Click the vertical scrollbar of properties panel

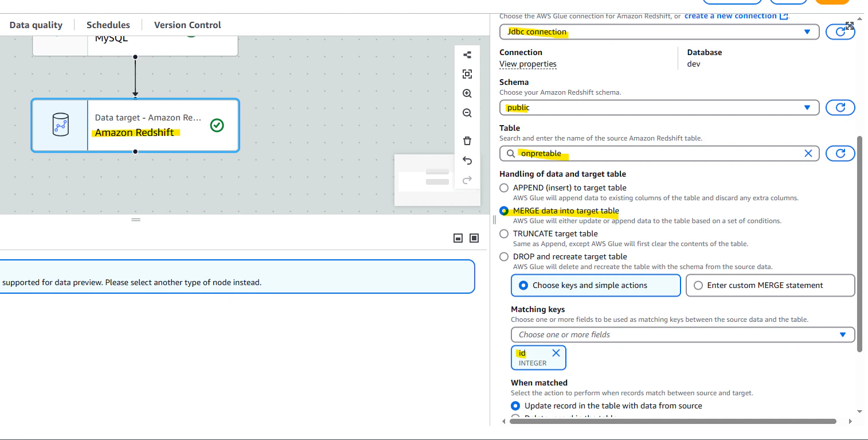click(x=859, y=244)
